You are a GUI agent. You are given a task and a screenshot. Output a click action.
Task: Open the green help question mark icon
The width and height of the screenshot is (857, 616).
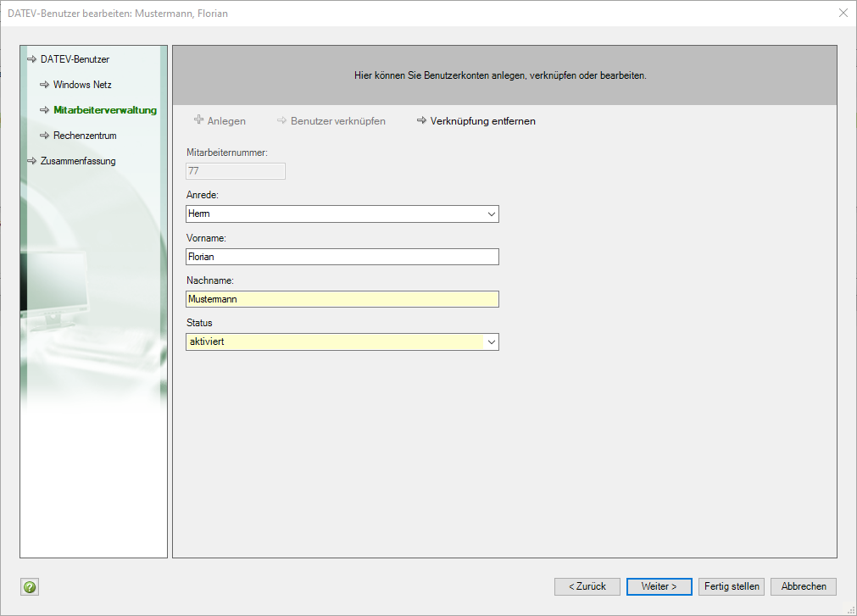coord(30,586)
